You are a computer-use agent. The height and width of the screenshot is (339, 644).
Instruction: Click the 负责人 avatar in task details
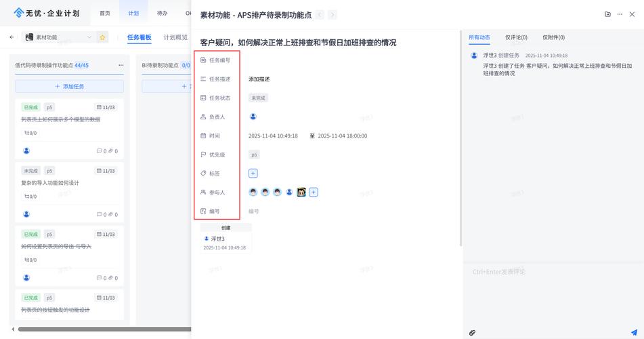coord(253,117)
